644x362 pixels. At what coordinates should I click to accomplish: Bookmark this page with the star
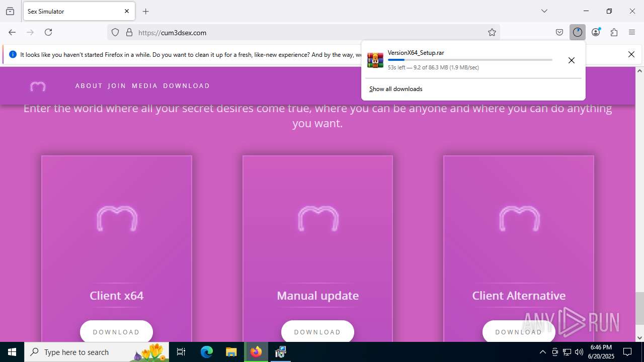pyautogui.click(x=492, y=32)
